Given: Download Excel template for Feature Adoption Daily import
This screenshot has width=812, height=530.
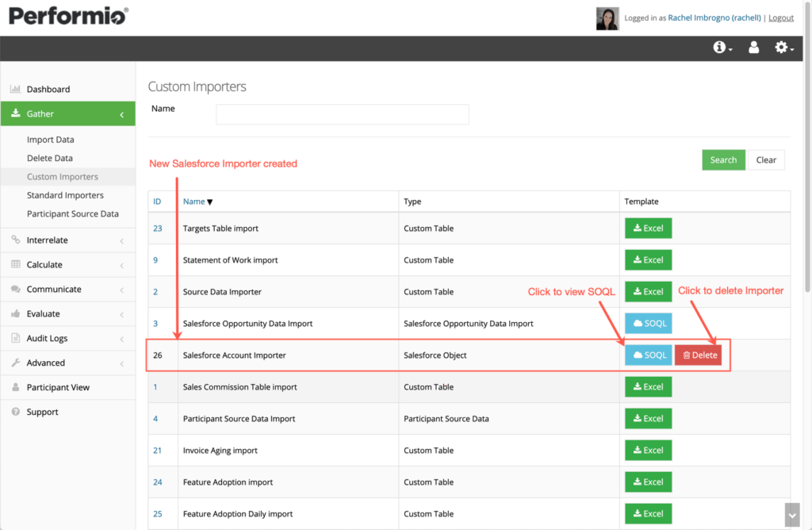Looking at the screenshot, I should point(649,513).
